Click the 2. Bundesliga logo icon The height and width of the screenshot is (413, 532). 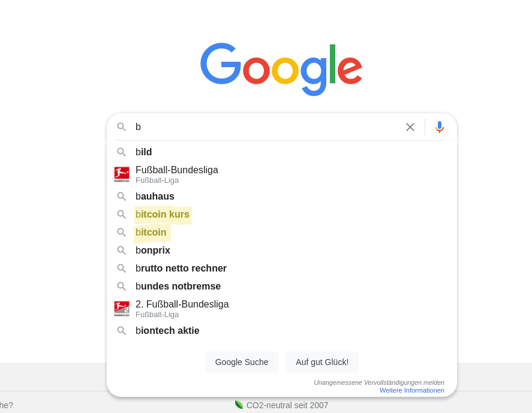(122, 309)
